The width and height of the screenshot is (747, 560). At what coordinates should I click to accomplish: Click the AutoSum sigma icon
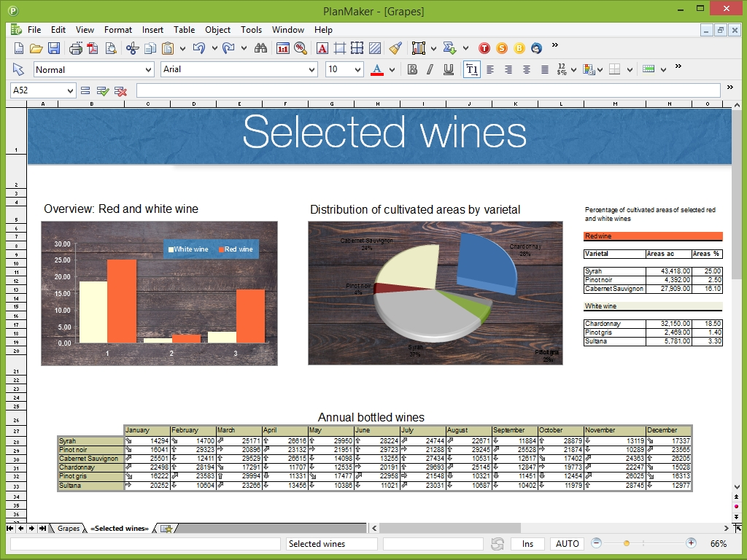449,48
